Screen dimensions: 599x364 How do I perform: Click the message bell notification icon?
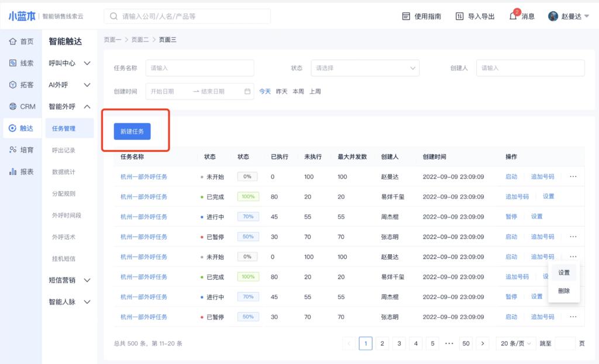coord(513,16)
